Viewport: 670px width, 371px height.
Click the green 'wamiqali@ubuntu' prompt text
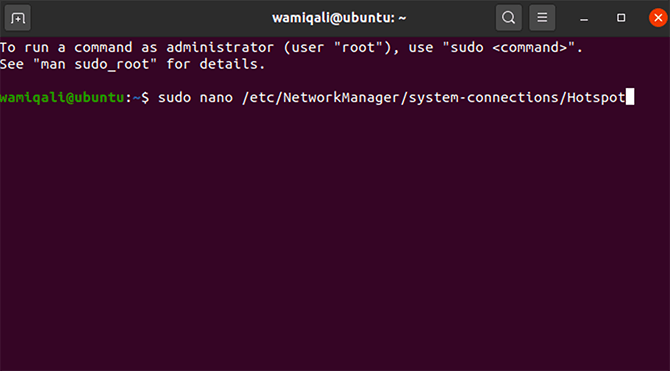coord(62,97)
